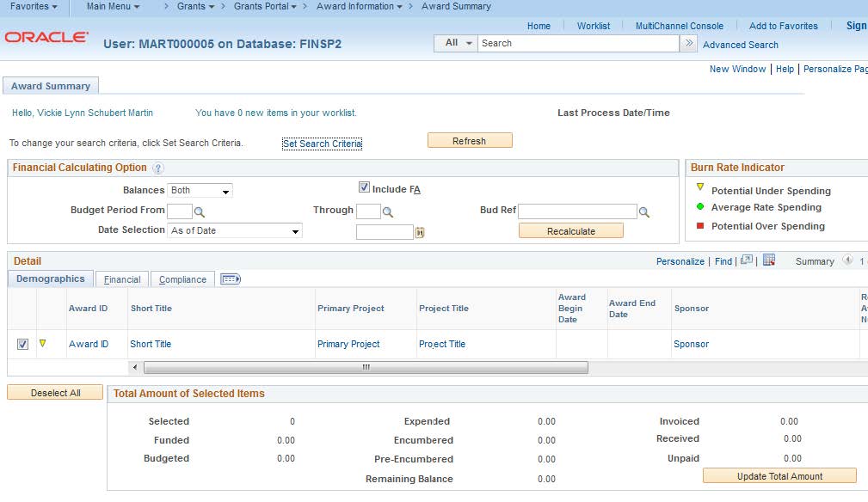Switch to the Financial tab
The height and width of the screenshot is (502, 868).
coord(122,279)
